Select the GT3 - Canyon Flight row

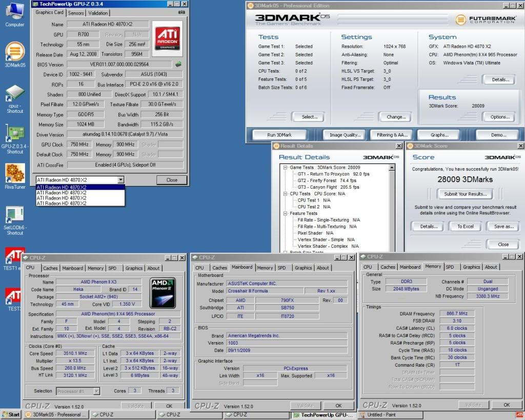(329, 187)
